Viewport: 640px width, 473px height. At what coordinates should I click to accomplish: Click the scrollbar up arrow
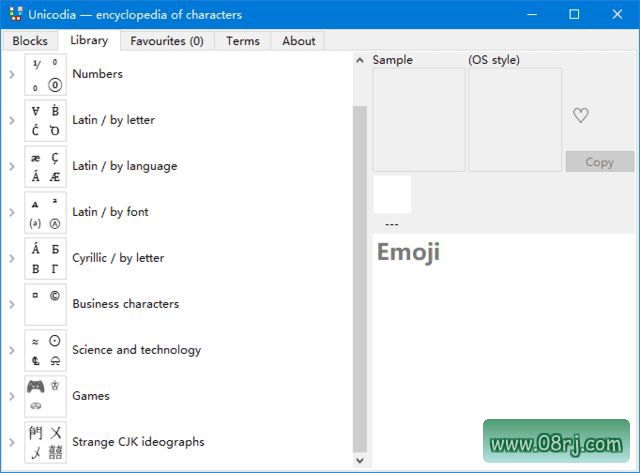point(360,60)
